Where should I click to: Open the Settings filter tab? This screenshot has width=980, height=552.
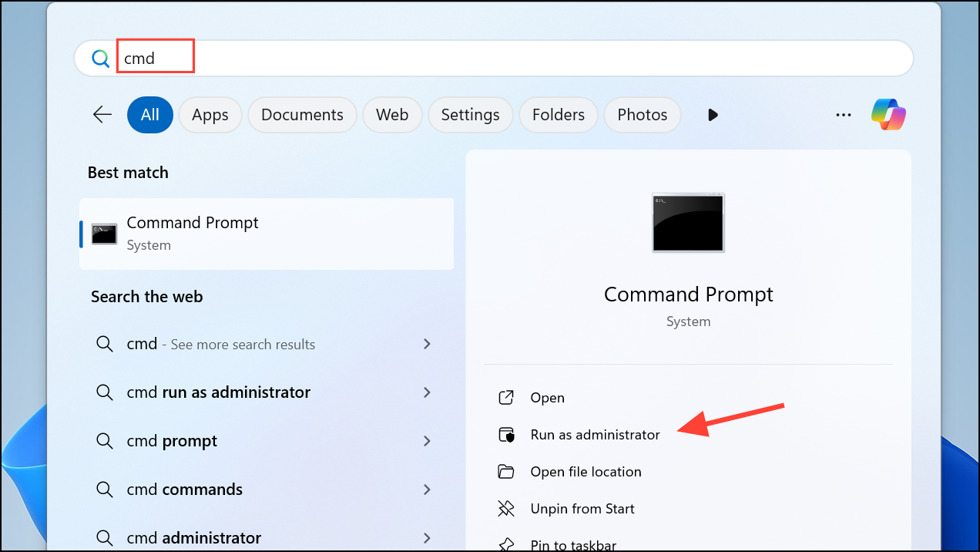click(470, 115)
